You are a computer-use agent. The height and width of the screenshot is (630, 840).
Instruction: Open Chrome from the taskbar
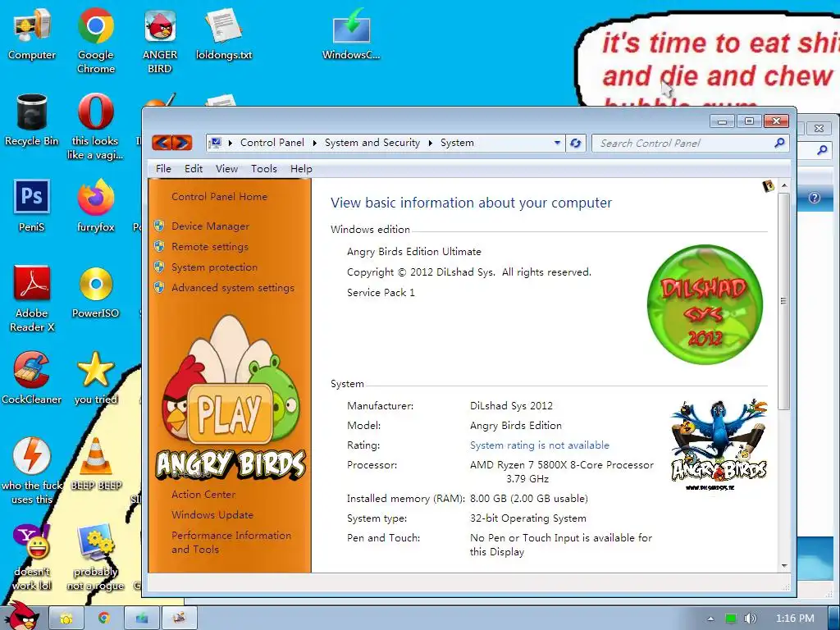coord(104,619)
